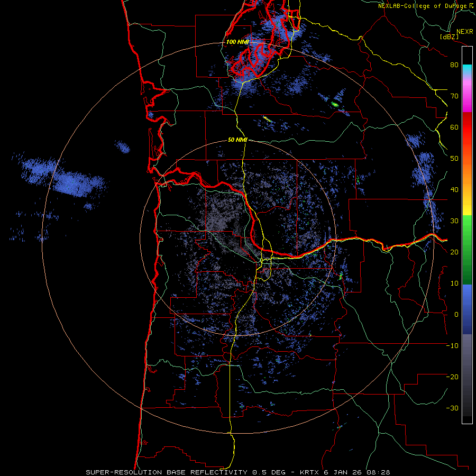Click the 40 value on dBZ scale
476x476 pixels.
coord(454,190)
